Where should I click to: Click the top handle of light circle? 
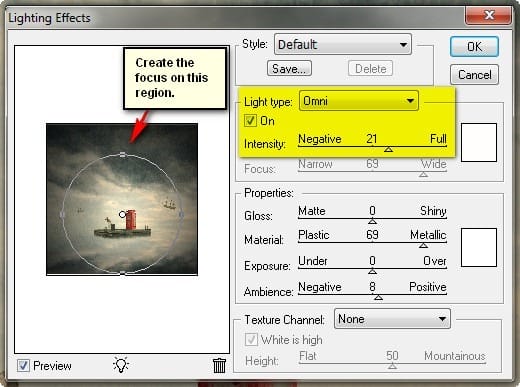pos(123,155)
